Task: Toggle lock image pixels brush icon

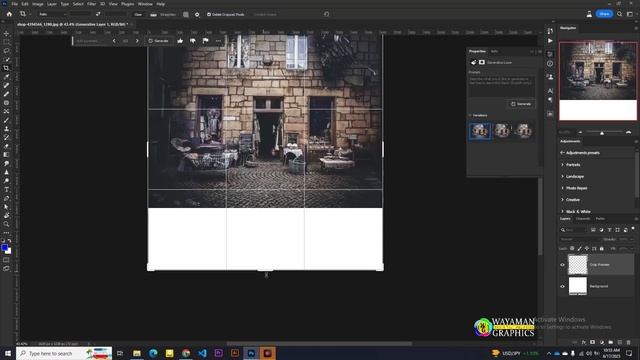Action: click(580, 248)
